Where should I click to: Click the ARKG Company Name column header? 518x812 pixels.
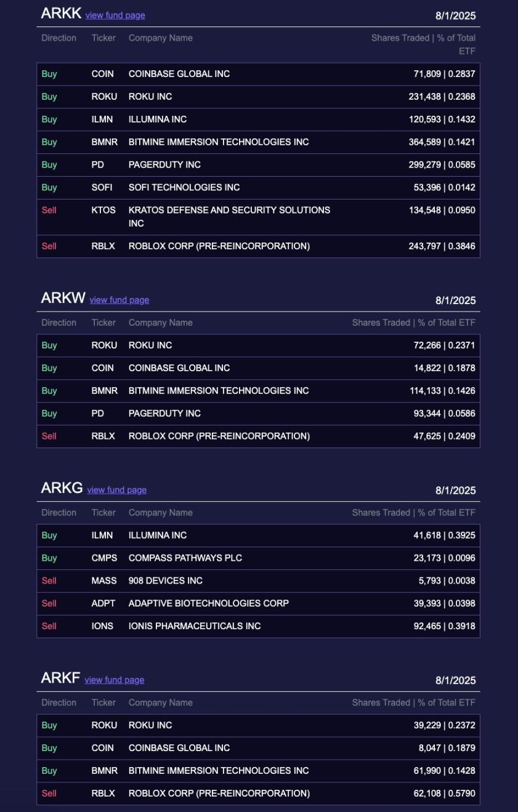pyautogui.click(x=160, y=513)
